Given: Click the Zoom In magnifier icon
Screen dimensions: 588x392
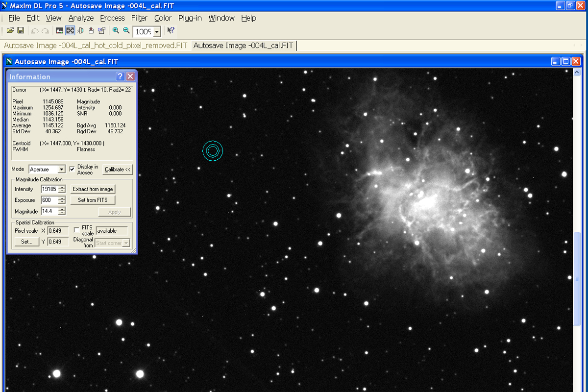Looking at the screenshot, I should [116, 31].
